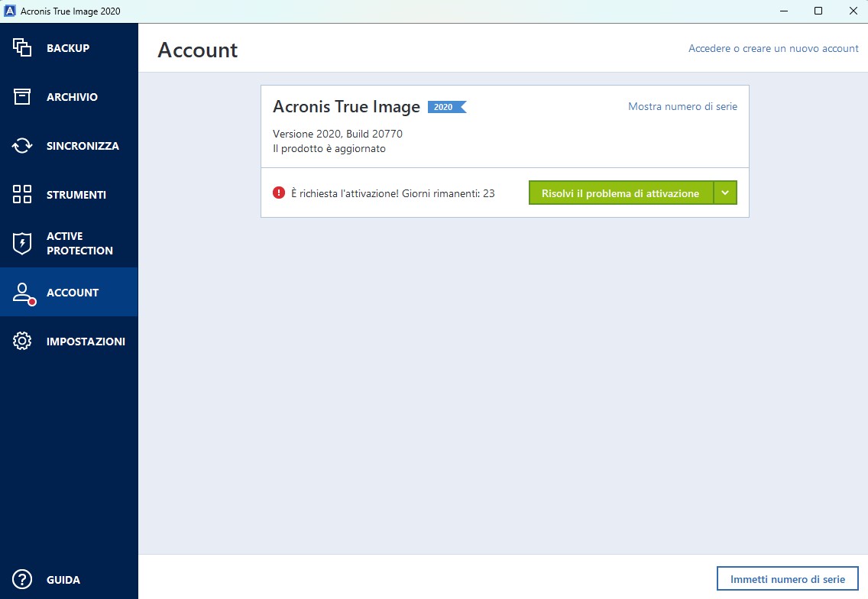This screenshot has width=868, height=599.
Task: Maximize the Acronis True Image window
Action: tap(818, 11)
